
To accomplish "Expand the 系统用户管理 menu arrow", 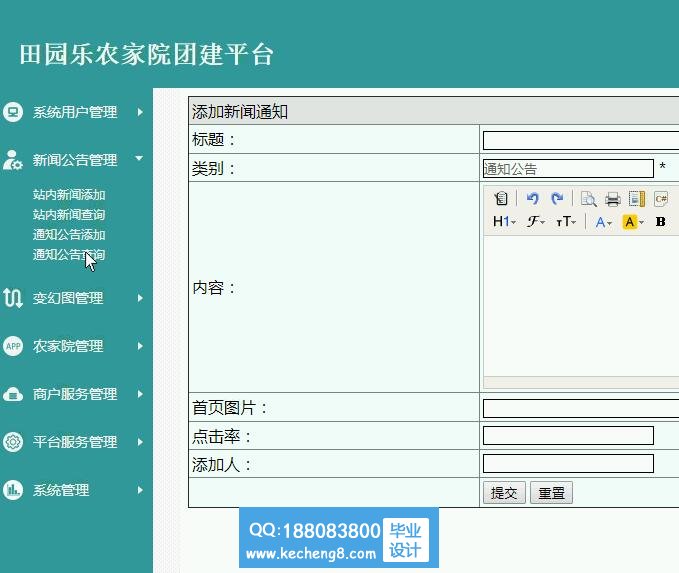I will pos(140,112).
